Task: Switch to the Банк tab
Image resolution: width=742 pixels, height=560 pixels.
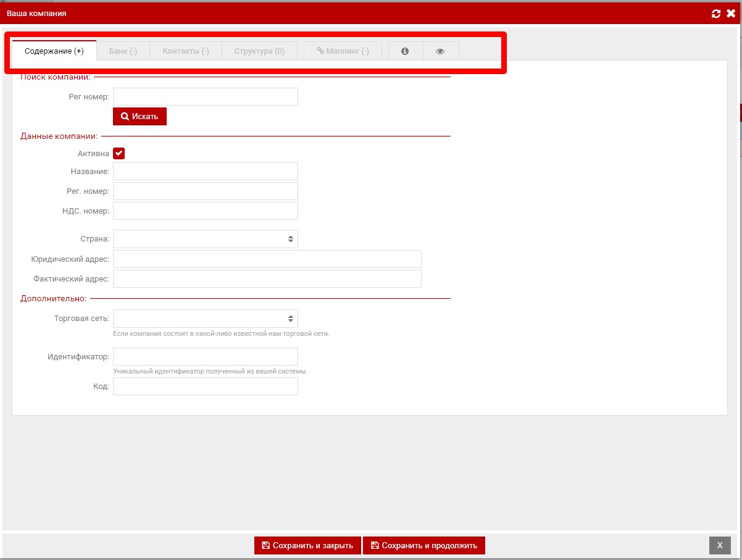Action: pyautogui.click(x=123, y=51)
